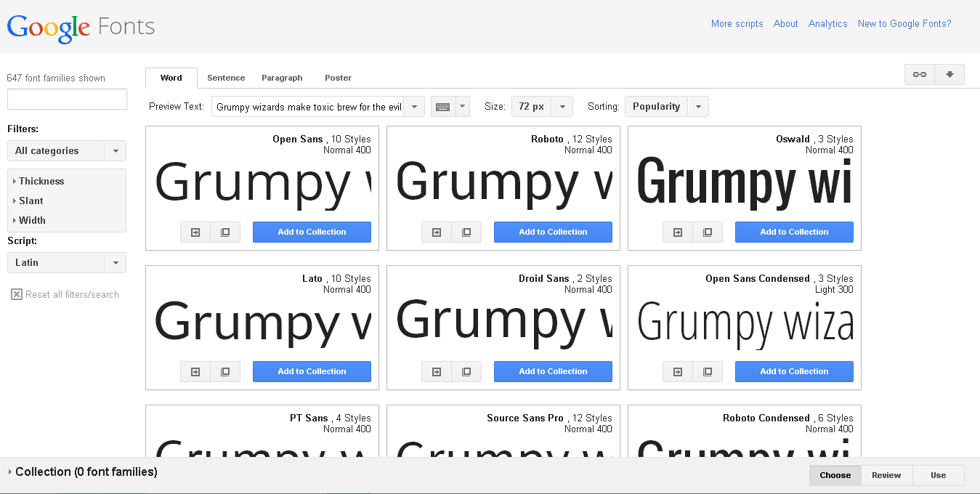Expand the Slant filter
980x494 pixels.
(28, 201)
